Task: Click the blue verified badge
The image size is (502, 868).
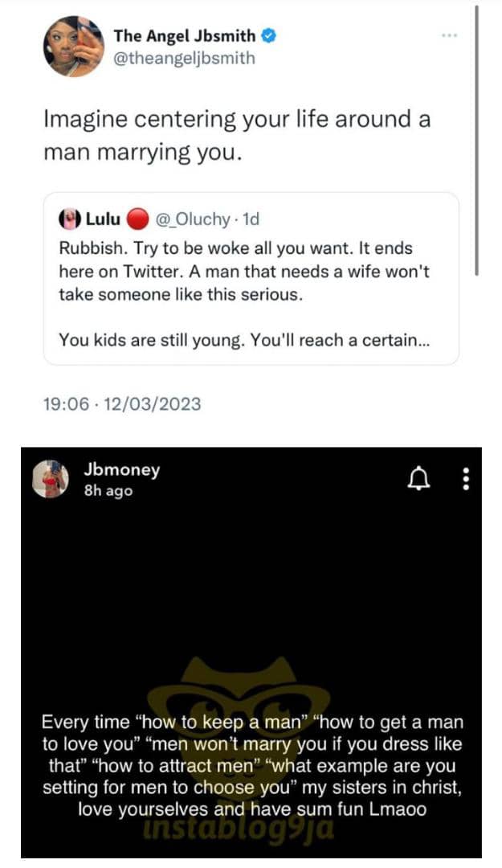Action: pyautogui.click(x=271, y=35)
